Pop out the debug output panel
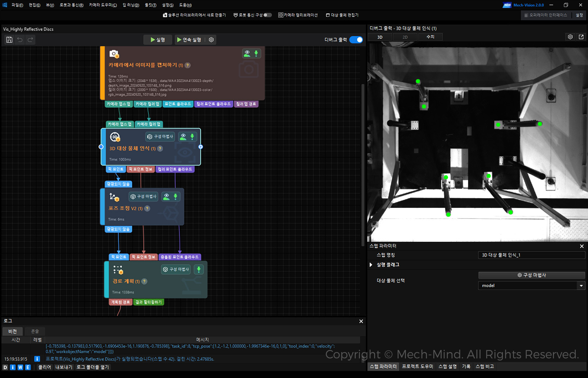Screen dimensions: 588x378 click(x=581, y=37)
